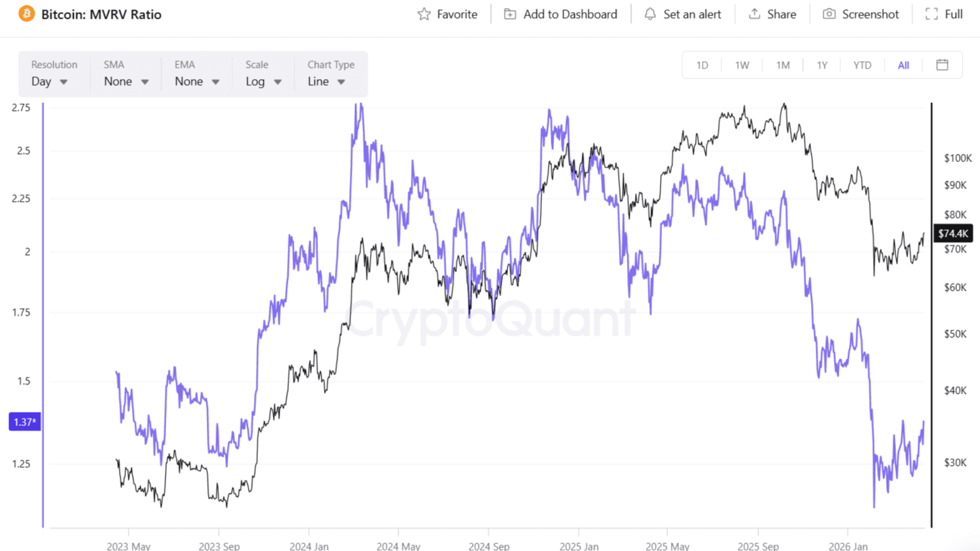Open the date picker calendar icon

pyautogui.click(x=942, y=65)
